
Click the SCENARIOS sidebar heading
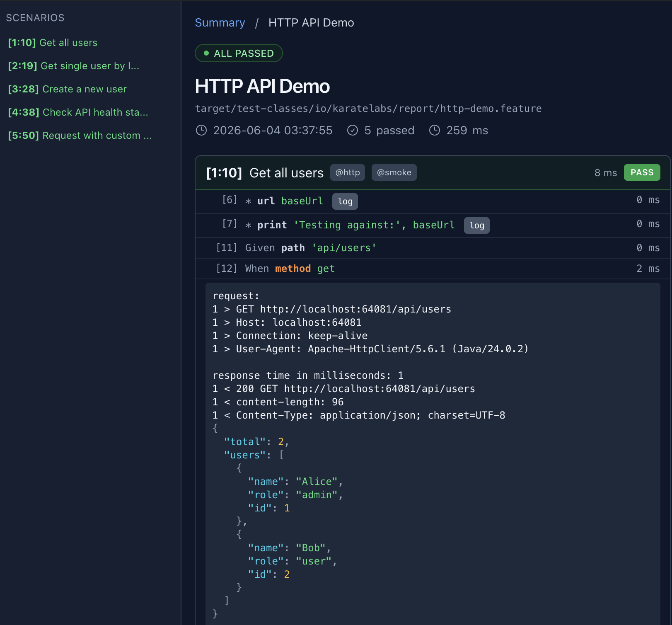pos(35,18)
